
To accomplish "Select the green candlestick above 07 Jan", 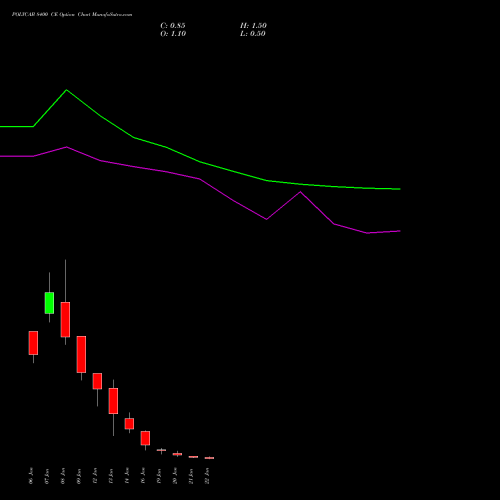I will click(49, 303).
